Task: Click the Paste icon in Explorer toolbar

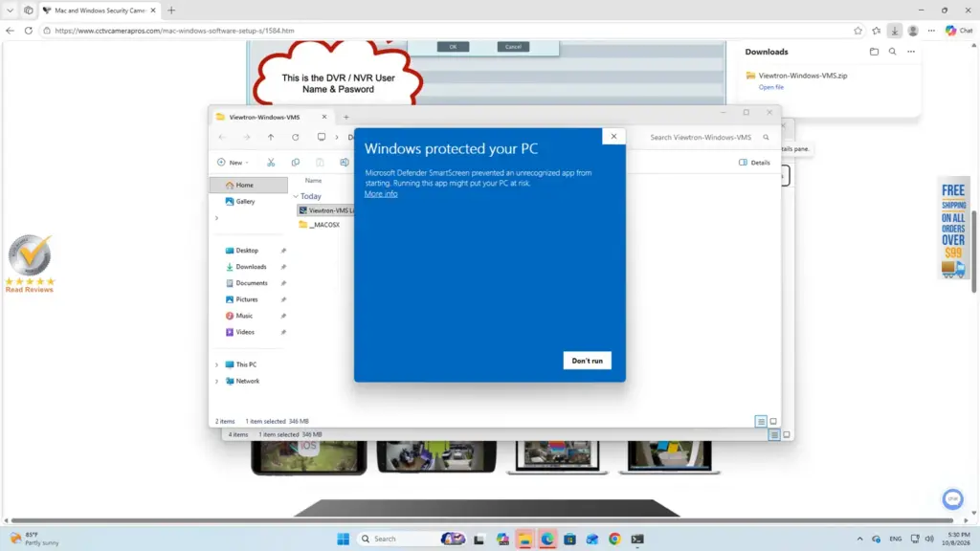Action: coord(320,163)
